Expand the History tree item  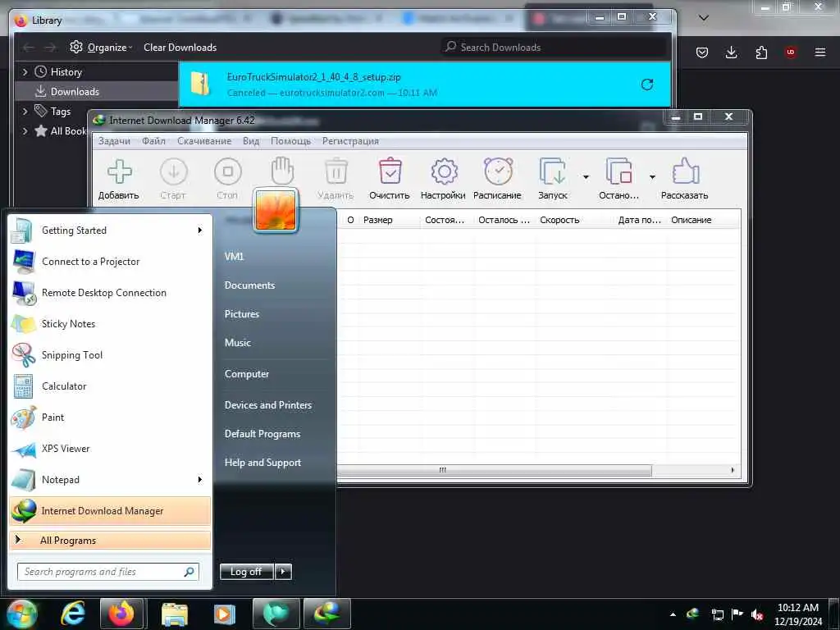pyautogui.click(x=25, y=72)
